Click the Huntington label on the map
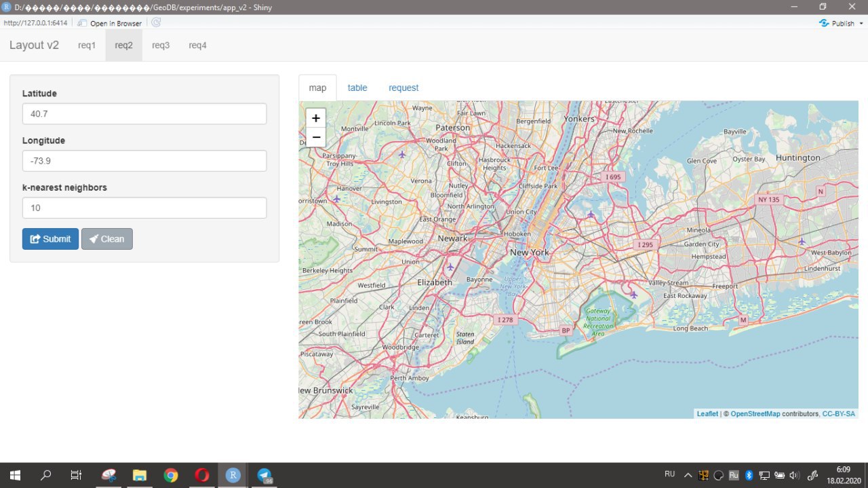 click(x=797, y=157)
